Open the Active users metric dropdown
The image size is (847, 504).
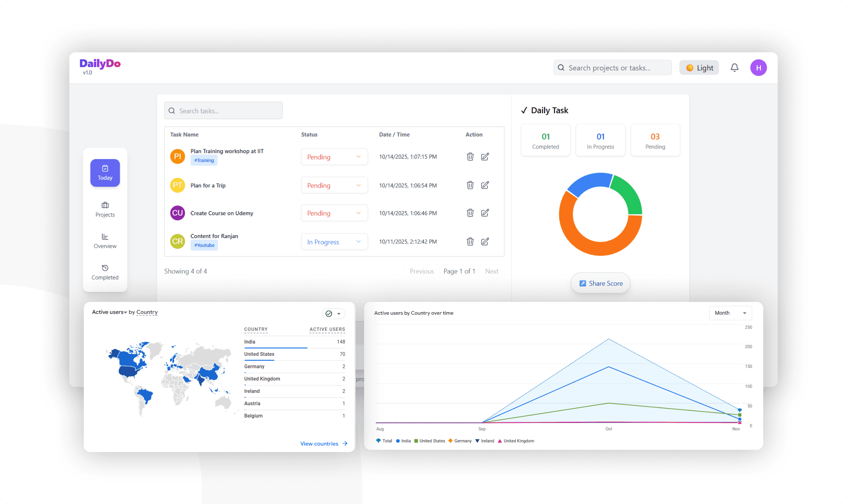pos(109,312)
